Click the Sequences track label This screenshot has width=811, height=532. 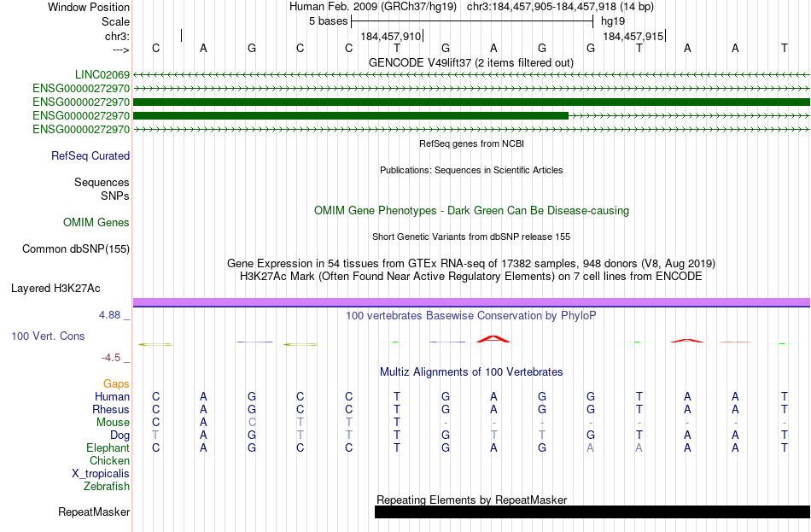(x=102, y=182)
